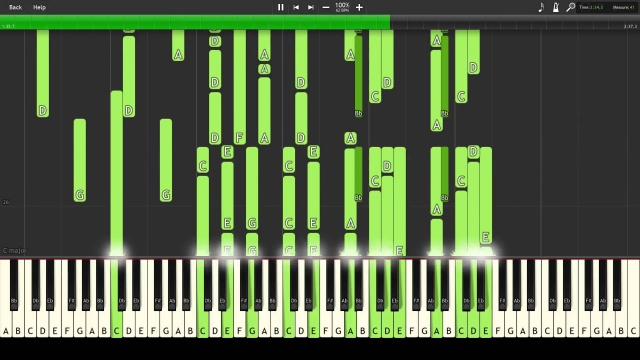Click the falling note block labeled F
Viewport: 640px width, 360px height.
(x=240, y=87)
